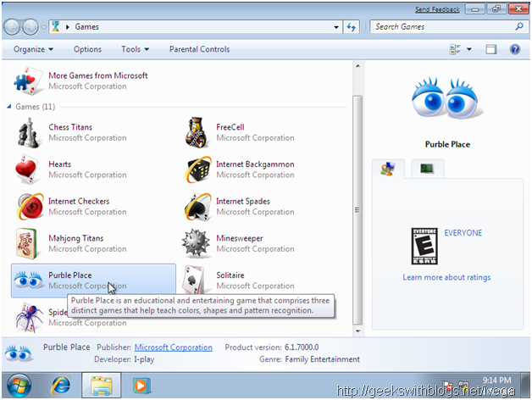Click the Hearts game icon
This screenshot has height=400, width=532.
(x=27, y=169)
